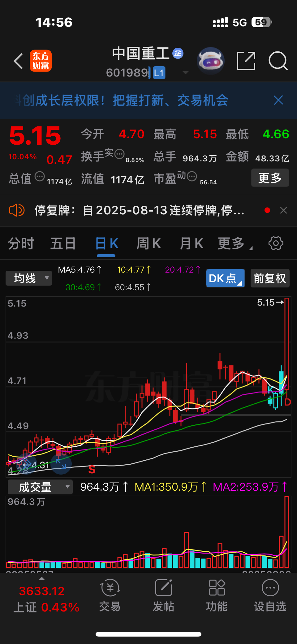Close the 创成长层权限 banner
The height and width of the screenshot is (644, 297).
(278, 100)
